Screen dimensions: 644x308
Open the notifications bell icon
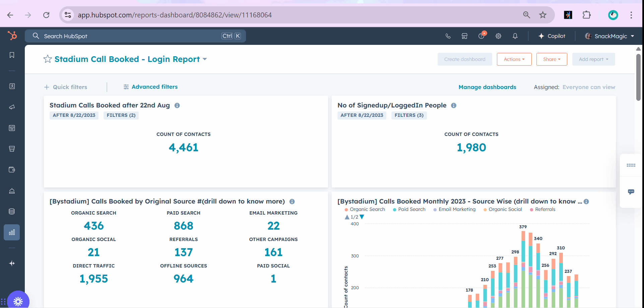pyautogui.click(x=515, y=36)
